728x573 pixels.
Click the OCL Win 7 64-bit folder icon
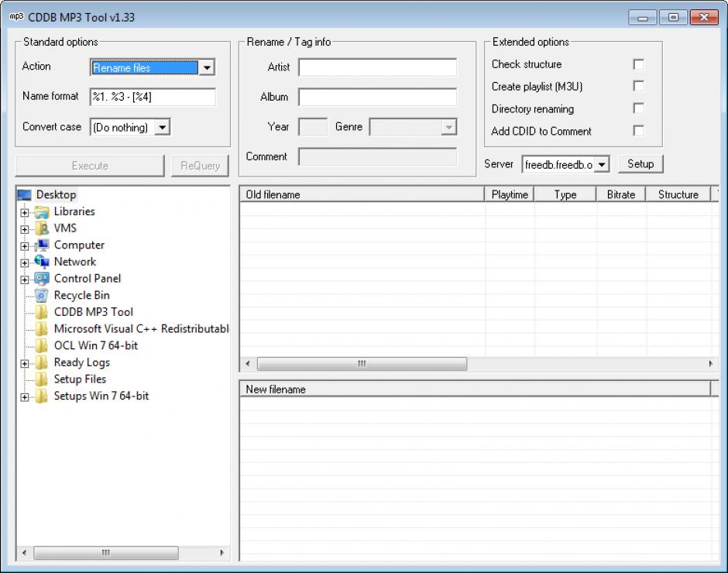42,345
